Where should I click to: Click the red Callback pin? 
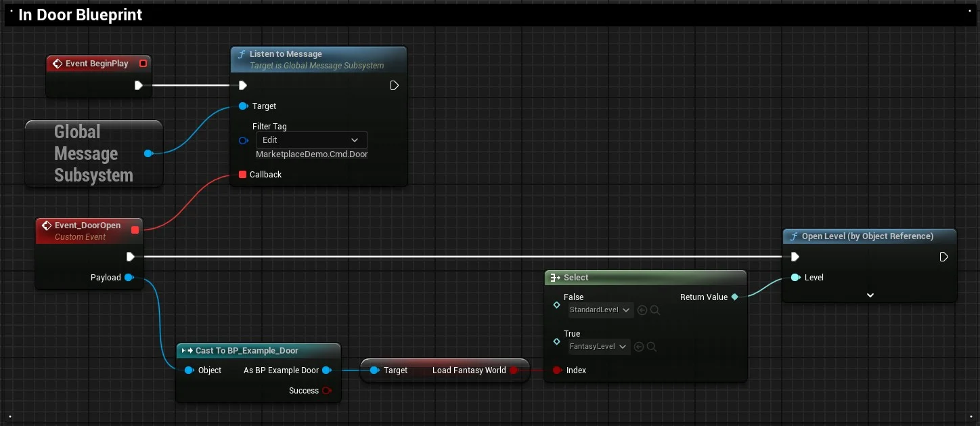click(242, 175)
